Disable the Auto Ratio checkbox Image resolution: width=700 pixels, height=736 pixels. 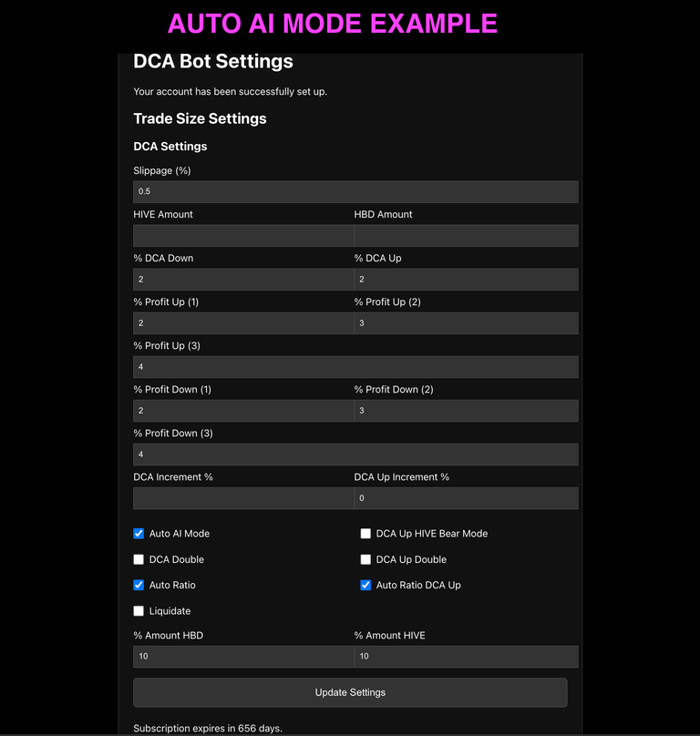click(x=139, y=586)
